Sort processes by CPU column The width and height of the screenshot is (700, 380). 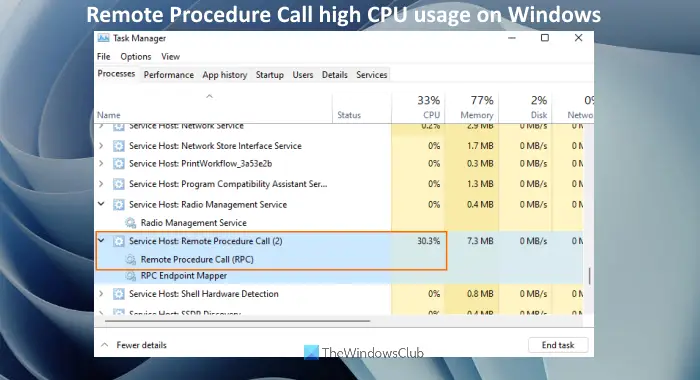point(418,108)
